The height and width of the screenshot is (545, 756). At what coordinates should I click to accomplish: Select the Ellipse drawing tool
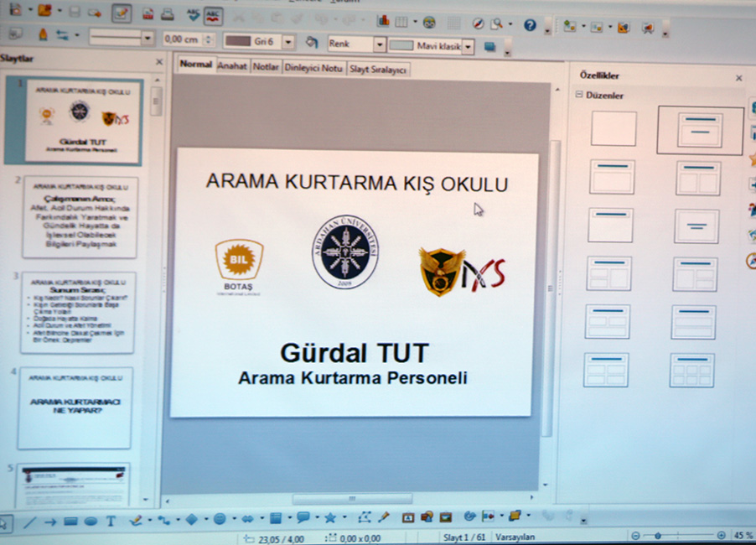tap(91, 521)
